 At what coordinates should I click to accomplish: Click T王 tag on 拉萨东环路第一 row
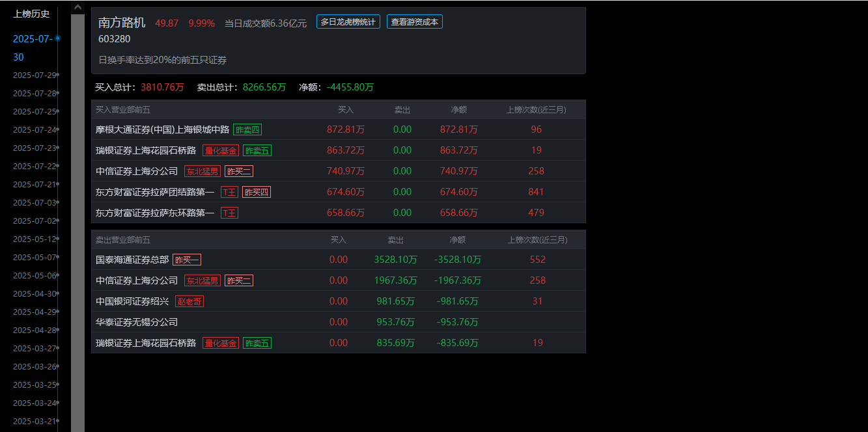coord(229,213)
